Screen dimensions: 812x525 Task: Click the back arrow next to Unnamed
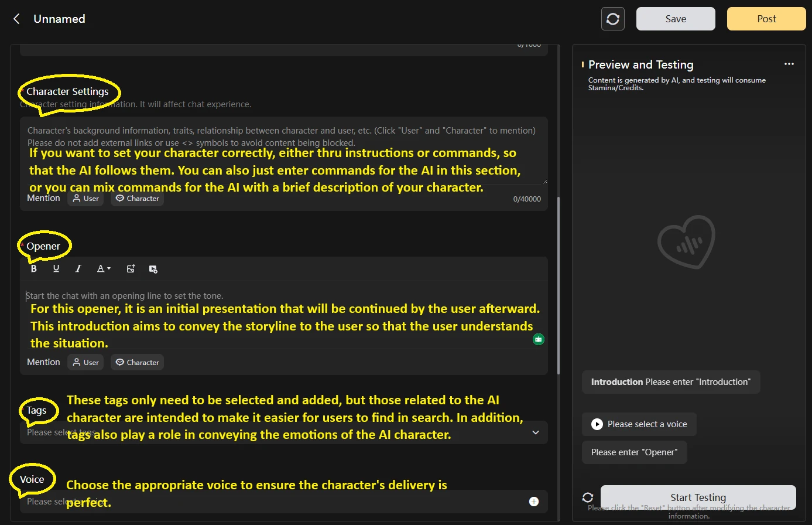17,19
